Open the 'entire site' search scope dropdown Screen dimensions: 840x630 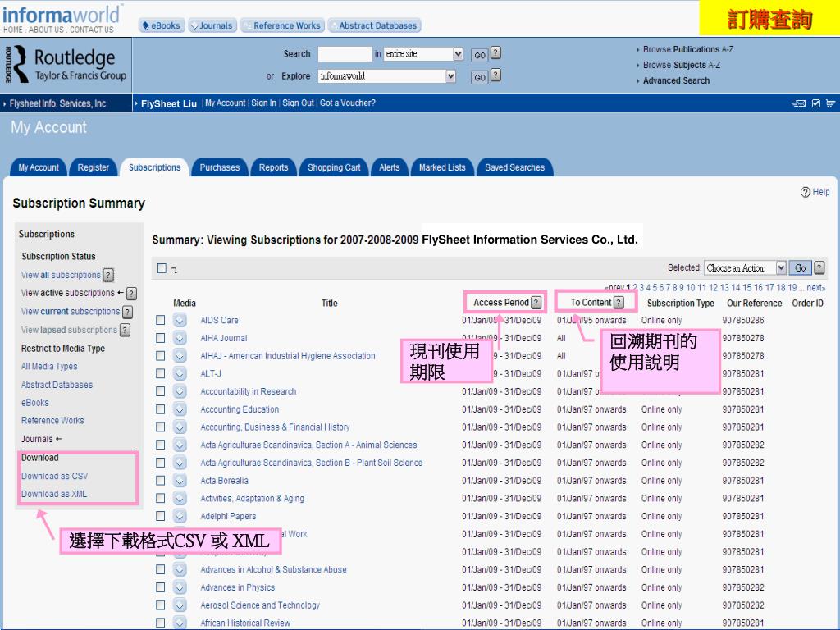(x=423, y=54)
